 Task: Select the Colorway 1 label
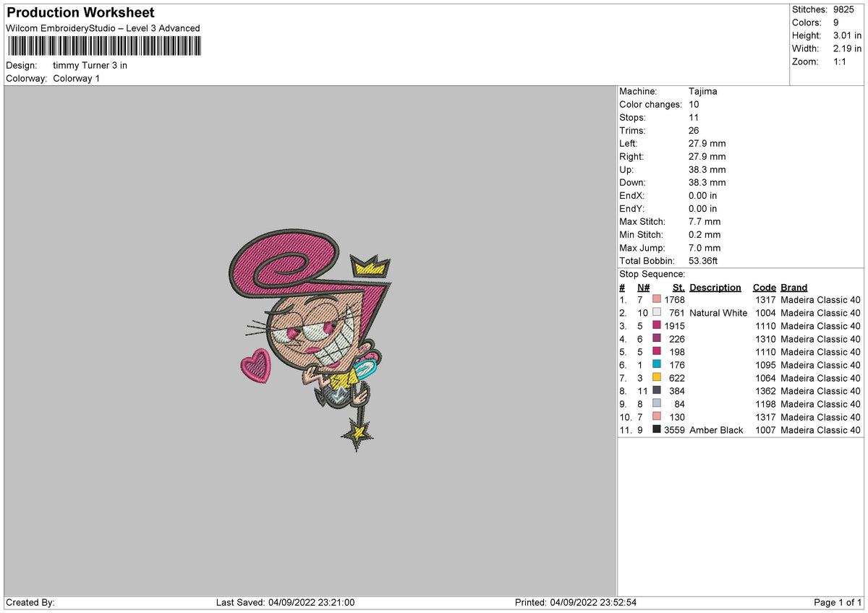click(77, 78)
